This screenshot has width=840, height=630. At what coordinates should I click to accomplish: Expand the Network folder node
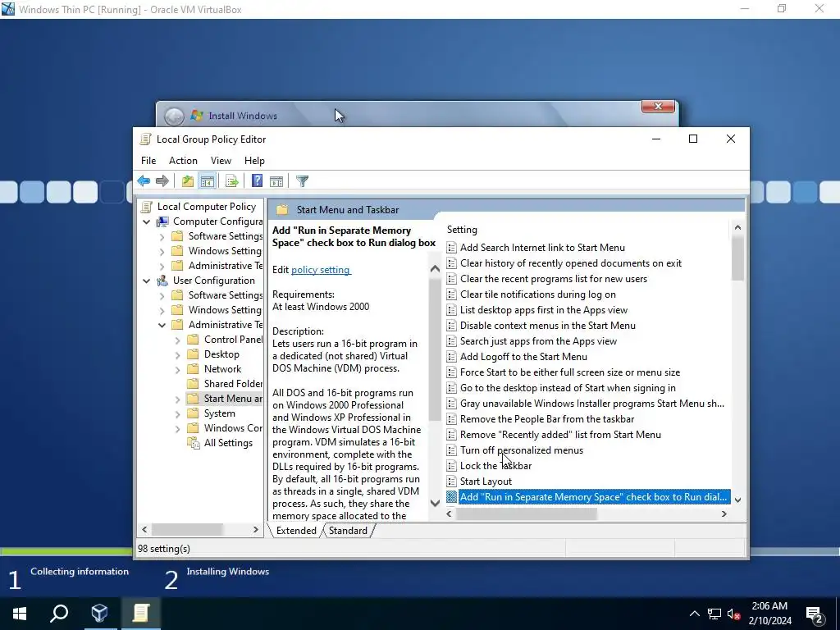[x=177, y=369]
